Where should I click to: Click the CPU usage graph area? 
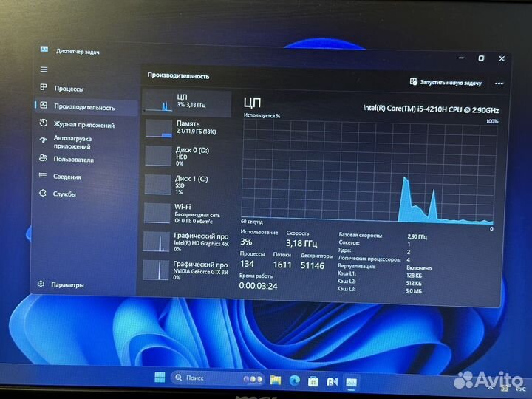click(368, 172)
